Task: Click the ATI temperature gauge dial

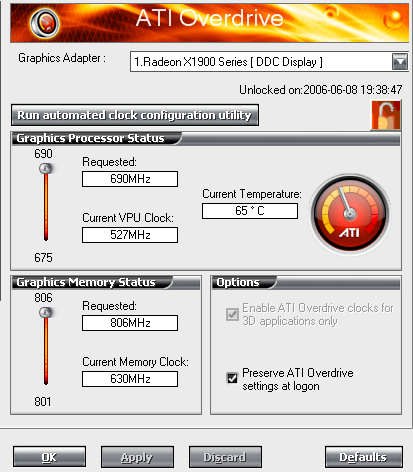Action: click(x=350, y=214)
